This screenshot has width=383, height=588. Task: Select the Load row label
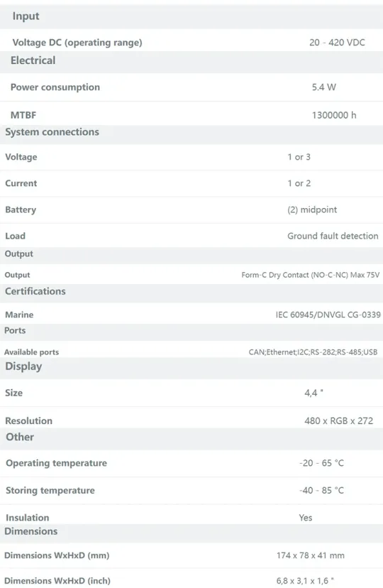point(15,236)
